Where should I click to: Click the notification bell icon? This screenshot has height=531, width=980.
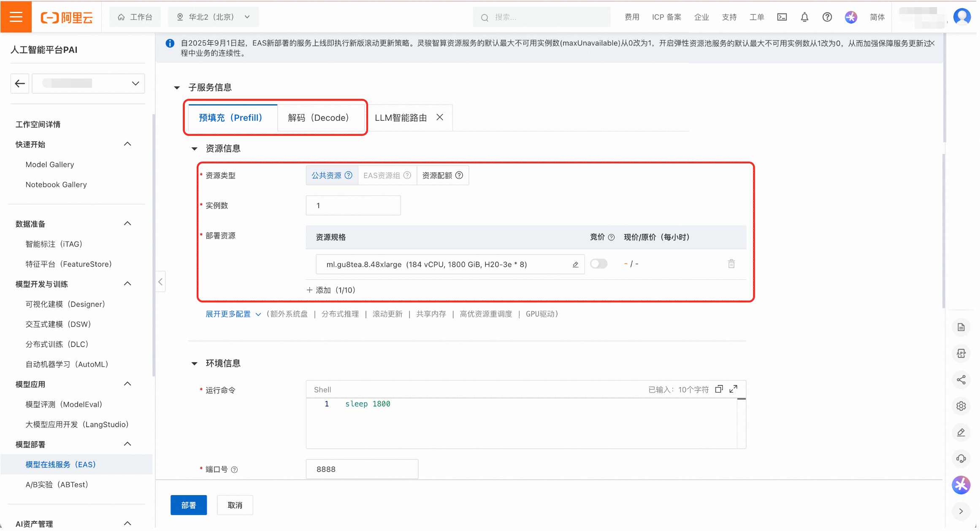pyautogui.click(x=804, y=17)
